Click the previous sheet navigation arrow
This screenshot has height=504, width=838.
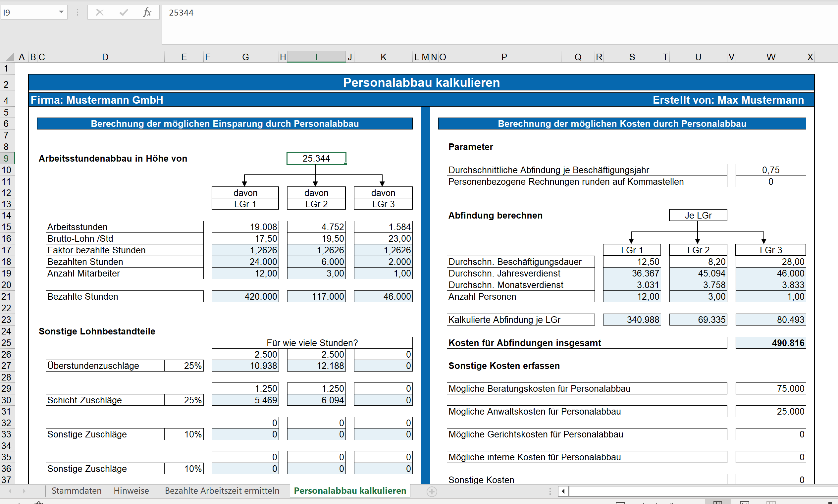(x=10, y=491)
